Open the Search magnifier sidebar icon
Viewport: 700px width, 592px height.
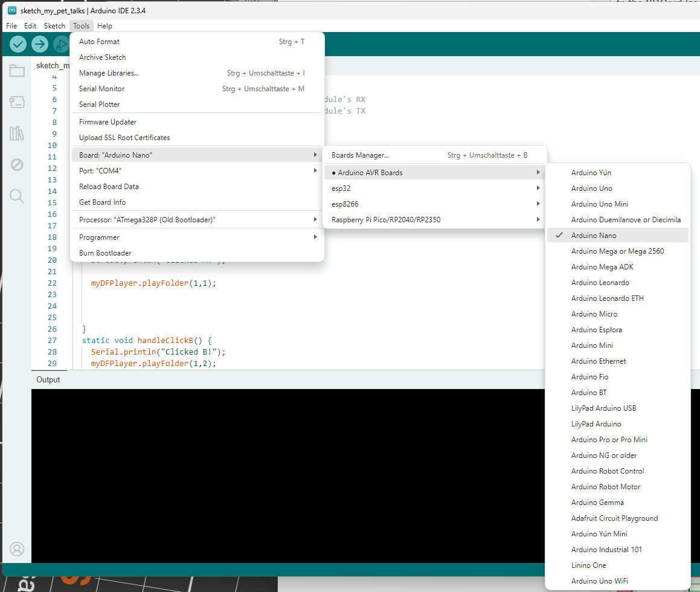[x=17, y=196]
